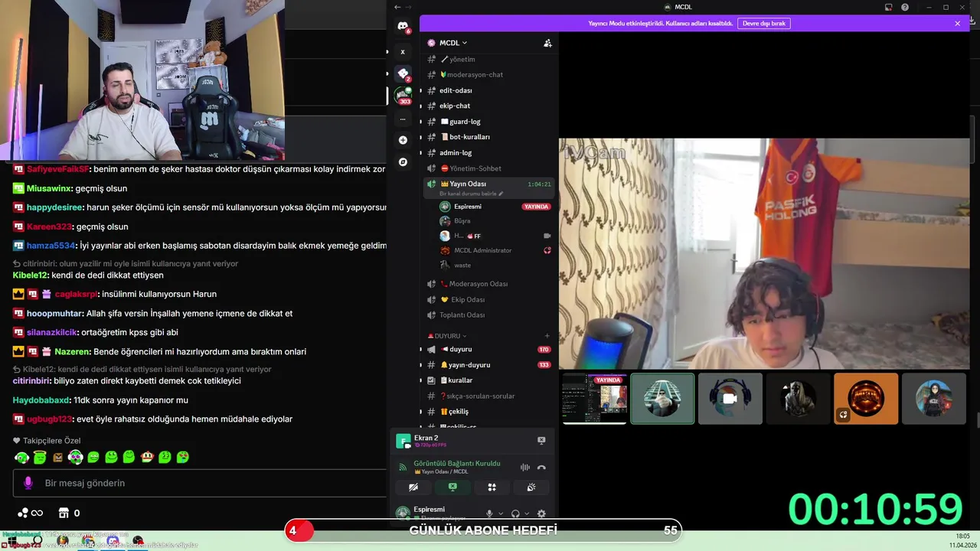The image size is (980, 551).
Task: Click chat username hooopmuhtar
Action: (x=54, y=314)
